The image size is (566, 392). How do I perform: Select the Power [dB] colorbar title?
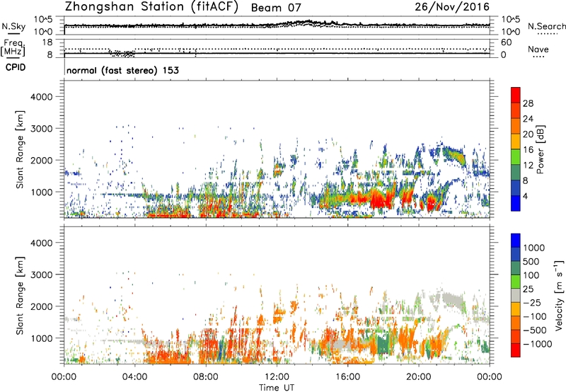point(541,149)
